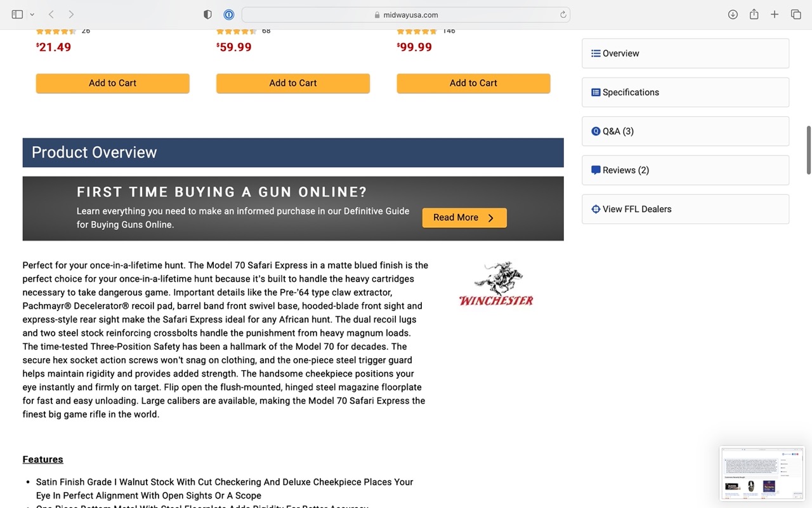This screenshot has height=508, width=812.
Task: Click the page vertical scrollbar
Action: (x=808, y=150)
